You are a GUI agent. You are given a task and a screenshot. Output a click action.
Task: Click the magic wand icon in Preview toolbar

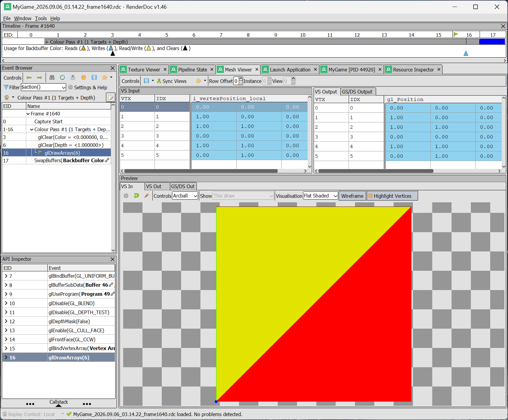tap(147, 196)
